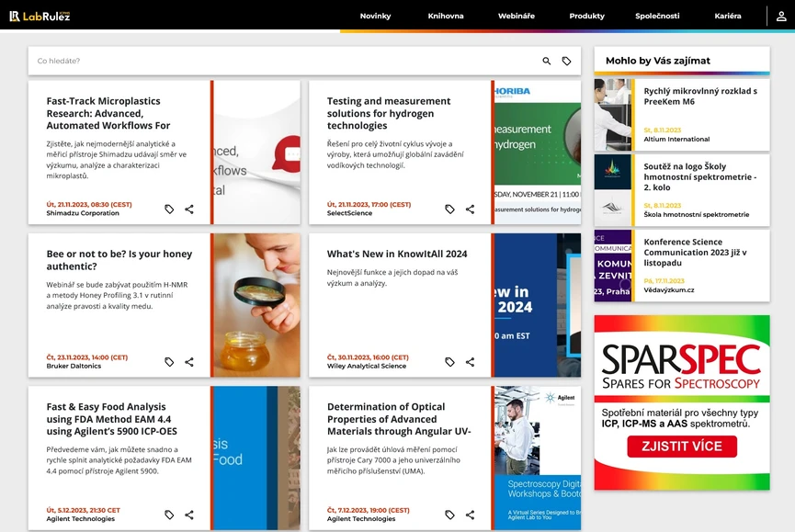Click date 'Čt, 7.12.2023, 19:00 (CEST)'
This screenshot has width=795, height=532.
(x=369, y=510)
